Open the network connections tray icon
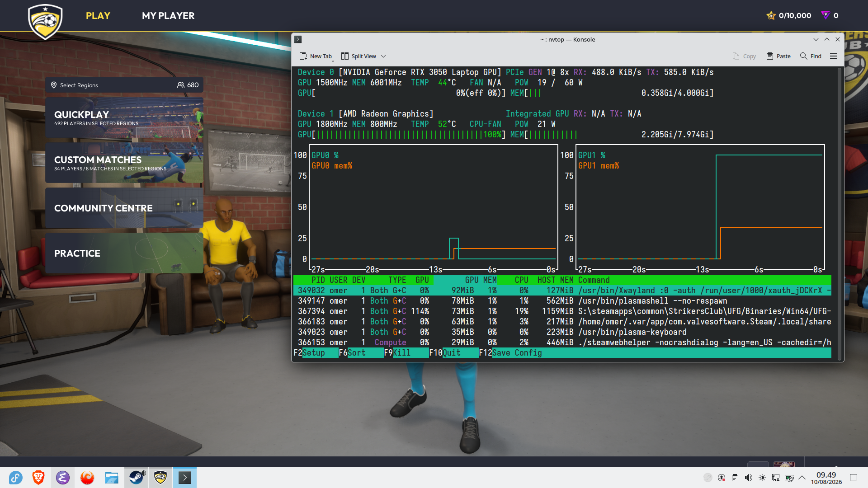This screenshot has height=488, width=868. click(776, 478)
